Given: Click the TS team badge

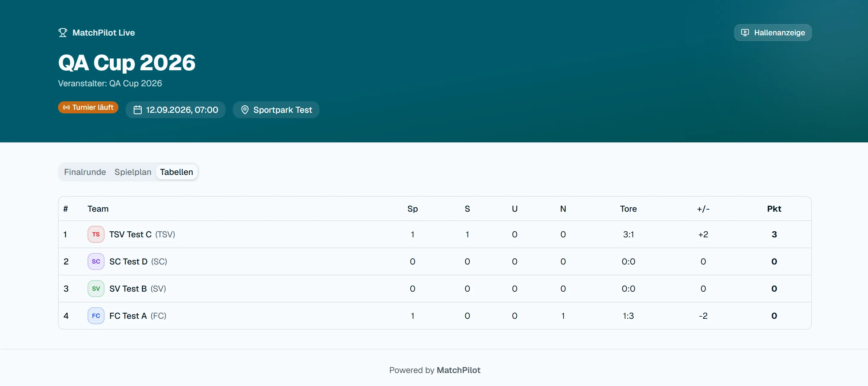Looking at the screenshot, I should click(x=96, y=235).
